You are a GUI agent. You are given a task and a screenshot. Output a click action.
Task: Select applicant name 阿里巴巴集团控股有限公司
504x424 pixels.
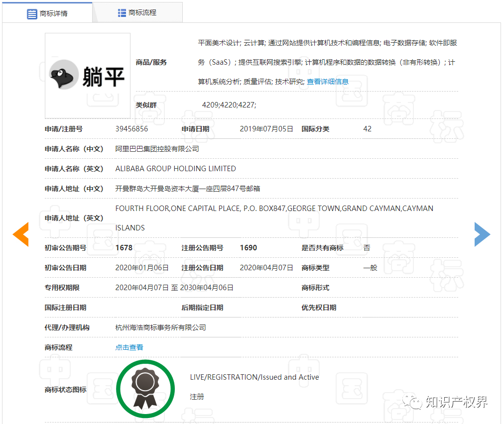pyautogui.click(x=157, y=149)
